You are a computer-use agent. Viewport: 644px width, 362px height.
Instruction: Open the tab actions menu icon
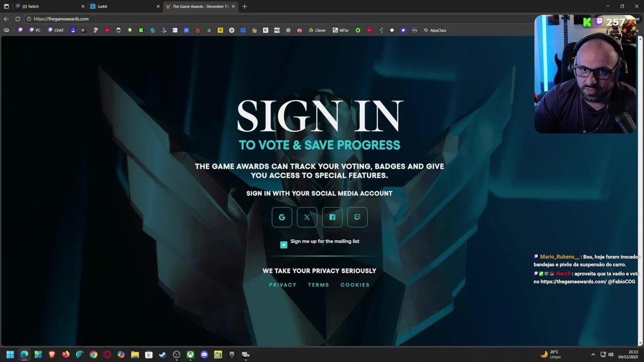6,7
